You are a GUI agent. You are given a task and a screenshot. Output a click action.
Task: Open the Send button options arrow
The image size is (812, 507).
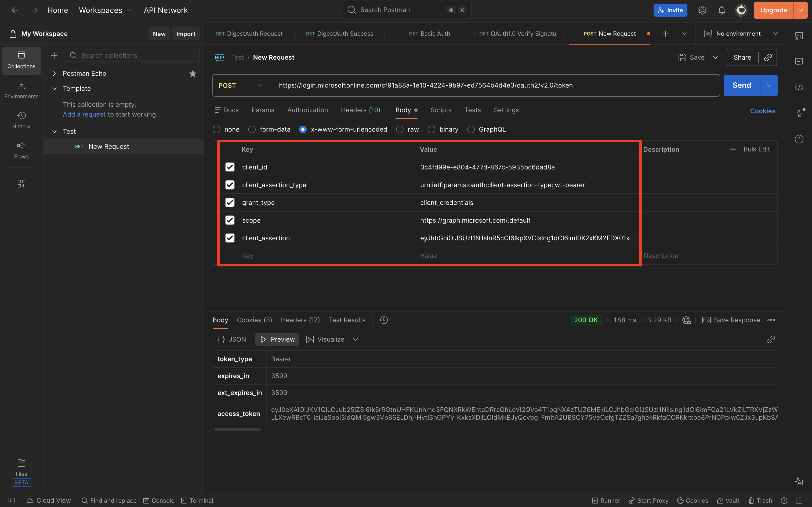point(769,85)
